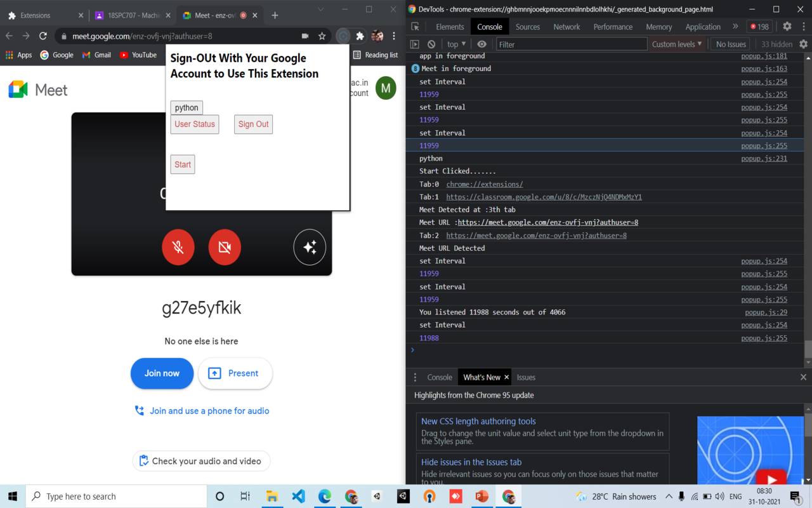Create a live expression with eye icon
This screenshot has width=812, height=508.
pyautogui.click(x=482, y=44)
